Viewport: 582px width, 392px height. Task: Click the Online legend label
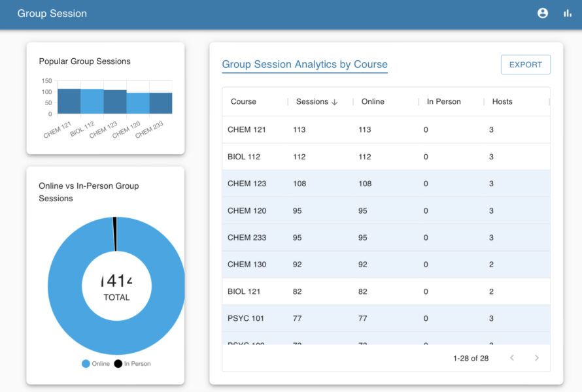click(x=101, y=364)
